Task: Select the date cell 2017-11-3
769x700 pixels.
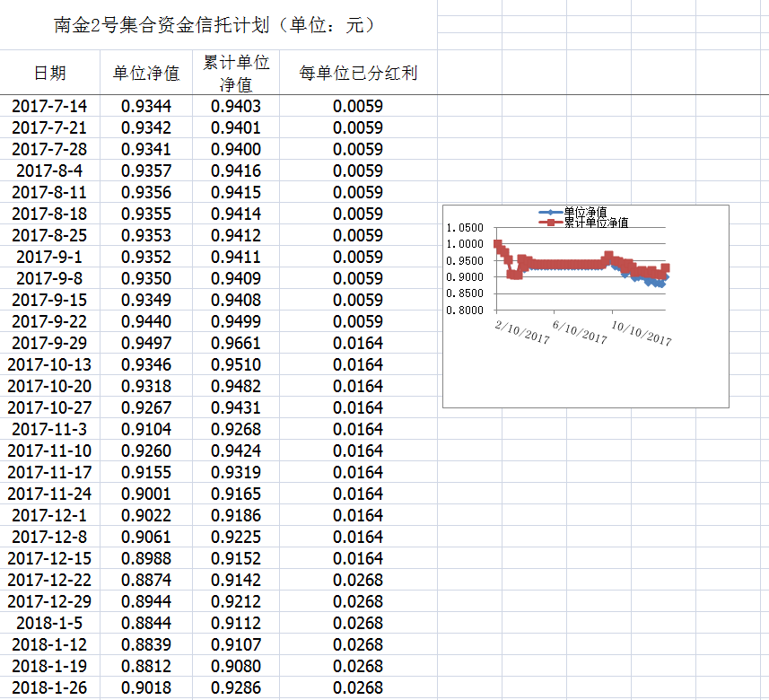Action: [x=49, y=429]
